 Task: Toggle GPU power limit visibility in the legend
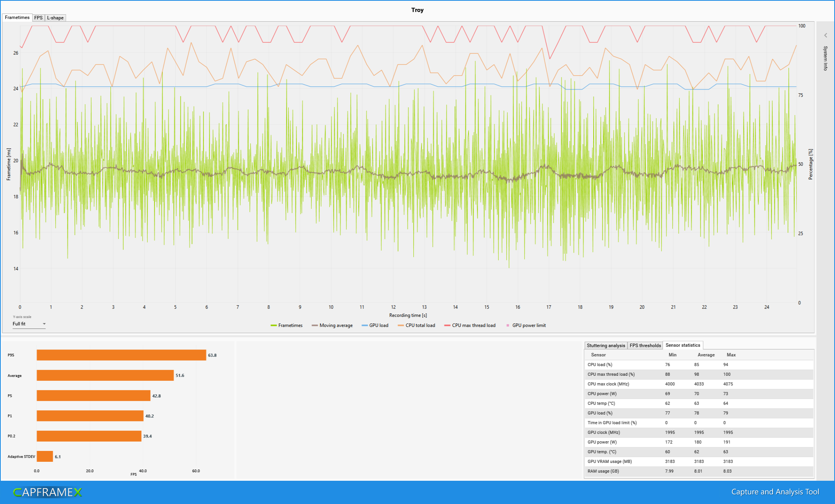(x=507, y=325)
